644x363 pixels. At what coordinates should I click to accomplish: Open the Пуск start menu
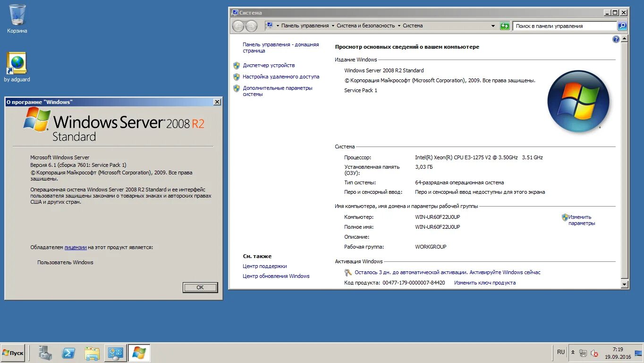pyautogui.click(x=13, y=353)
